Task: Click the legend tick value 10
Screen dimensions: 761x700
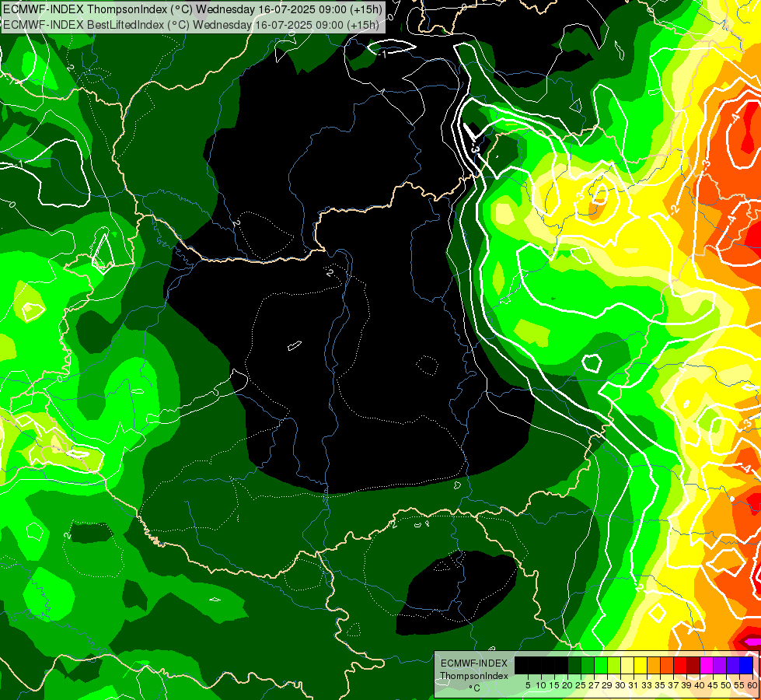Action: tap(541, 685)
